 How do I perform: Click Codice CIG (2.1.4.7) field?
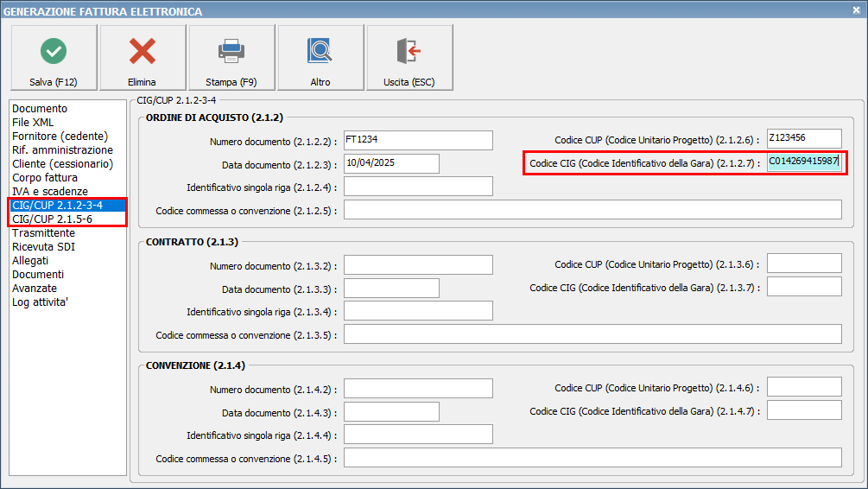tap(804, 410)
